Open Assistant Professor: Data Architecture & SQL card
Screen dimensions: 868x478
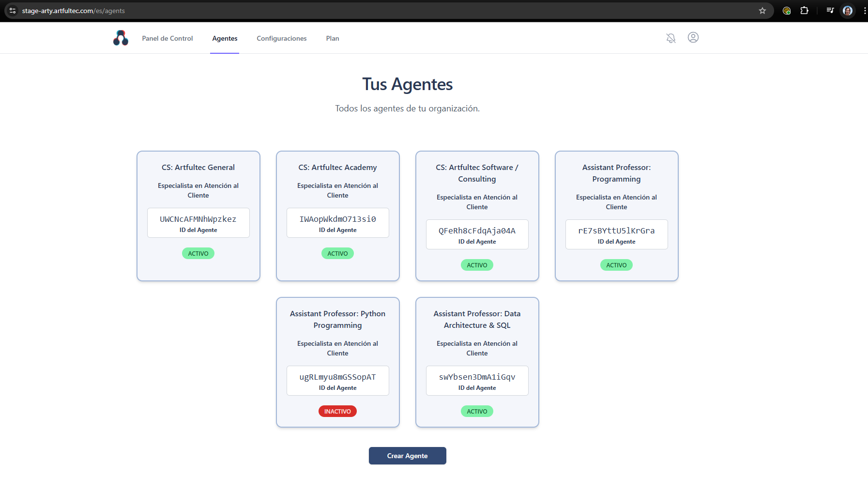pos(477,362)
